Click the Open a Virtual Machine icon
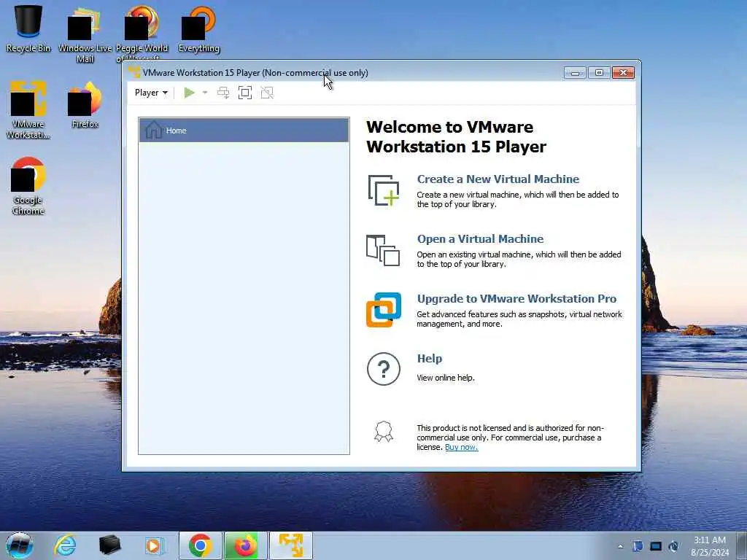The width and height of the screenshot is (747, 560). 383,250
